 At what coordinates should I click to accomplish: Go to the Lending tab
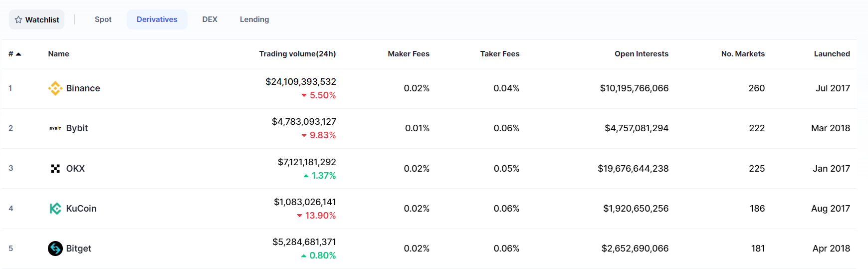click(254, 19)
